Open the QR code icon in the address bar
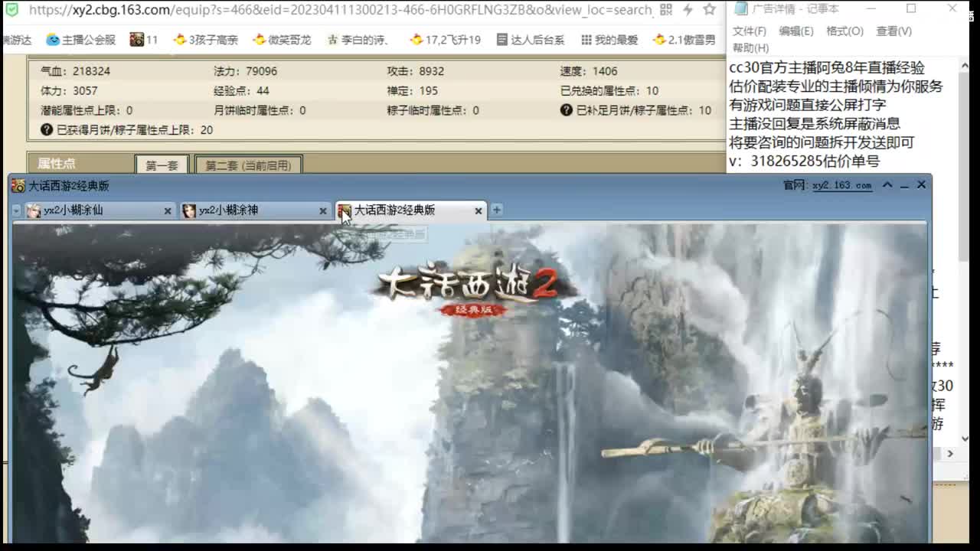This screenshot has height=551, width=980. pos(666,10)
